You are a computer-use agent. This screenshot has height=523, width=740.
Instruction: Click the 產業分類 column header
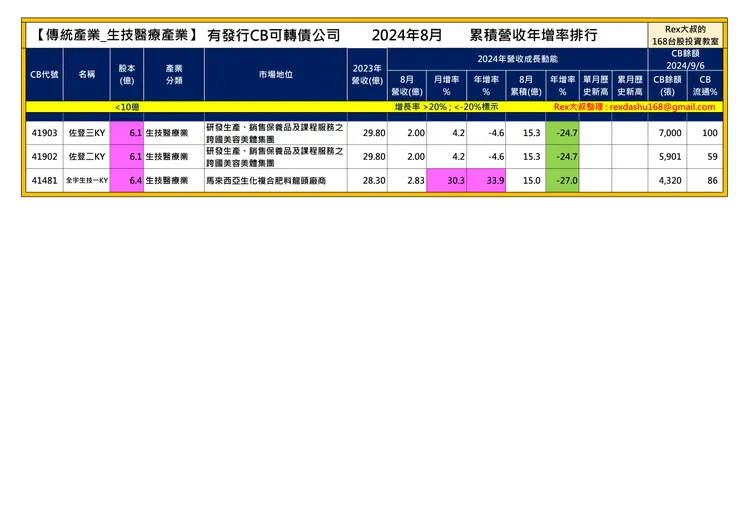[x=174, y=74]
